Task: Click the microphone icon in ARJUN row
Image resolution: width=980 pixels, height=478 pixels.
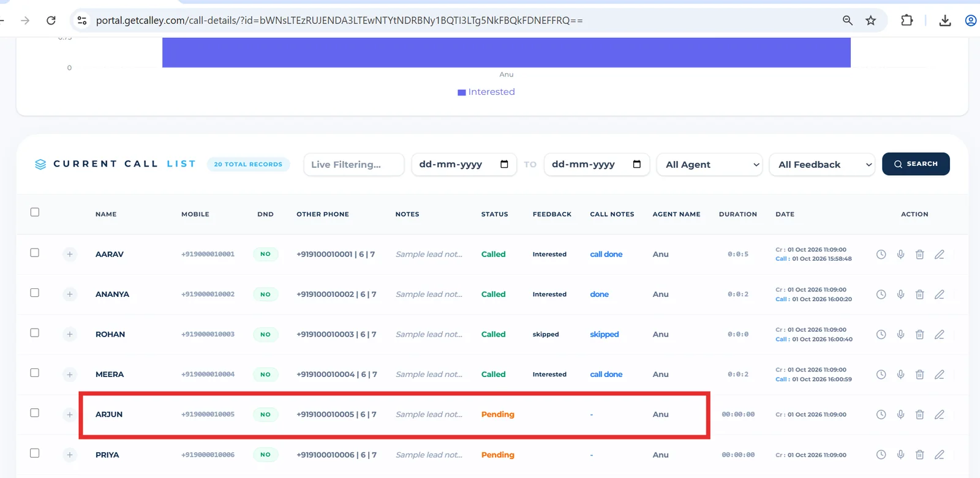Action: [x=900, y=414]
